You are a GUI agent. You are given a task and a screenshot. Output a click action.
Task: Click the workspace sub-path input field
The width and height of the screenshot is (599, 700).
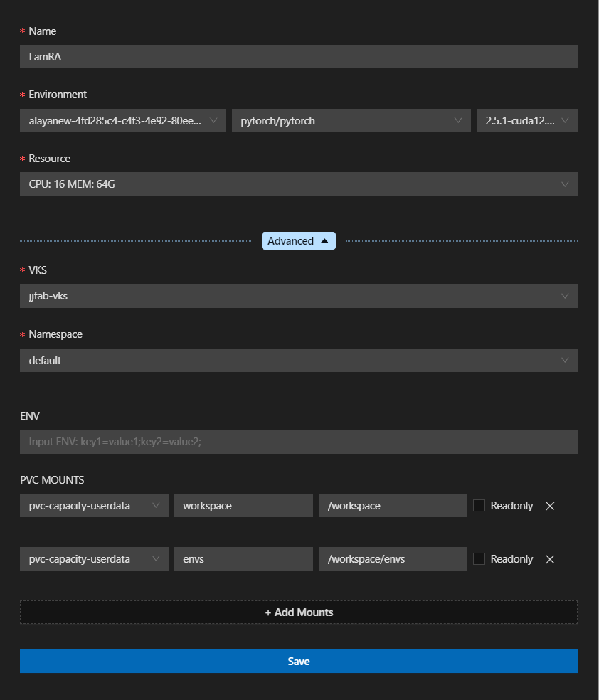243,506
